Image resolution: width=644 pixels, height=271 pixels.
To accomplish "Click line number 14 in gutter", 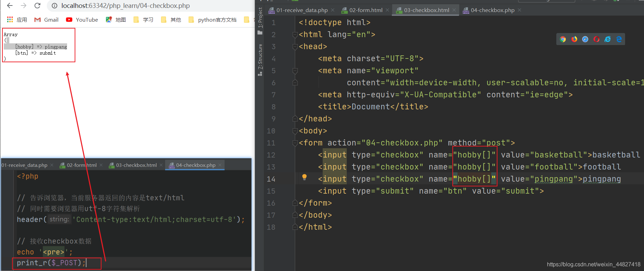I will [271, 179].
